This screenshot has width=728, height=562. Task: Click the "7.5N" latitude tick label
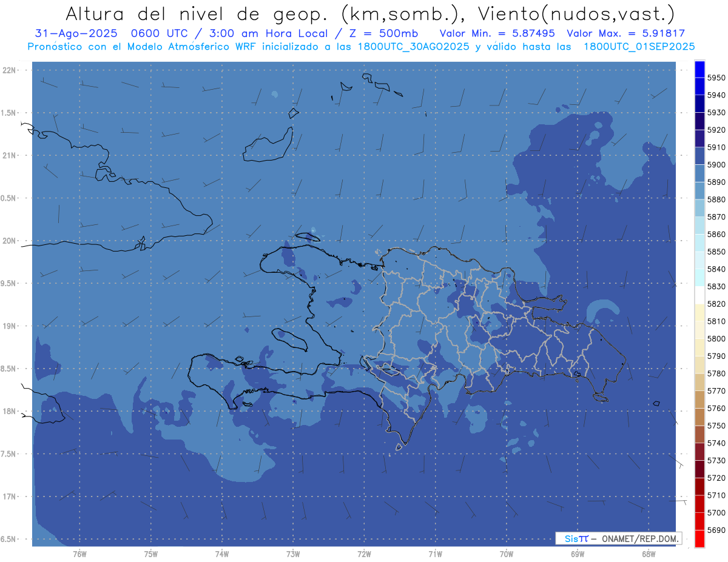(9, 454)
